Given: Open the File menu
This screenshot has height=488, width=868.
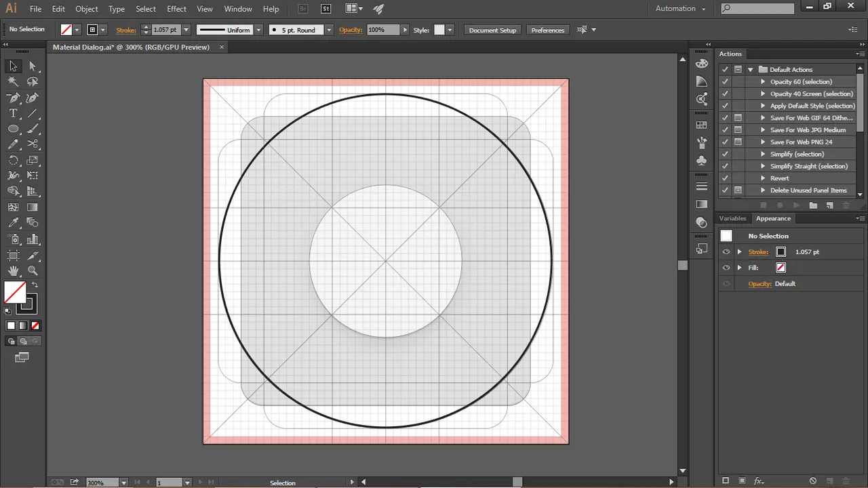Looking at the screenshot, I should [36, 9].
